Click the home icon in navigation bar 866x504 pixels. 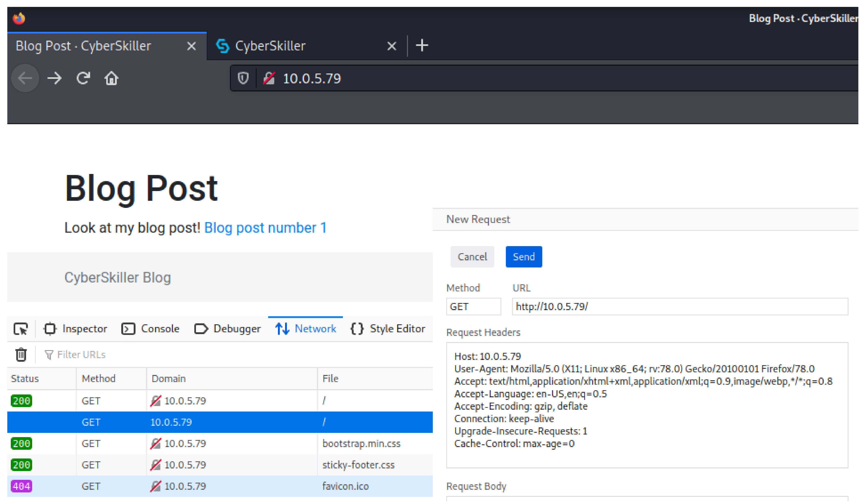coord(111,79)
